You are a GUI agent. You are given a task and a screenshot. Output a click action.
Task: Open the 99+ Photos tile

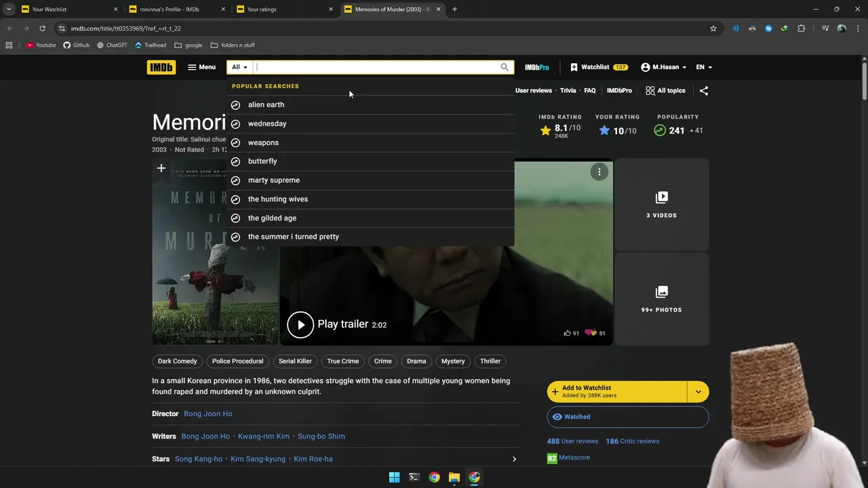(662, 299)
